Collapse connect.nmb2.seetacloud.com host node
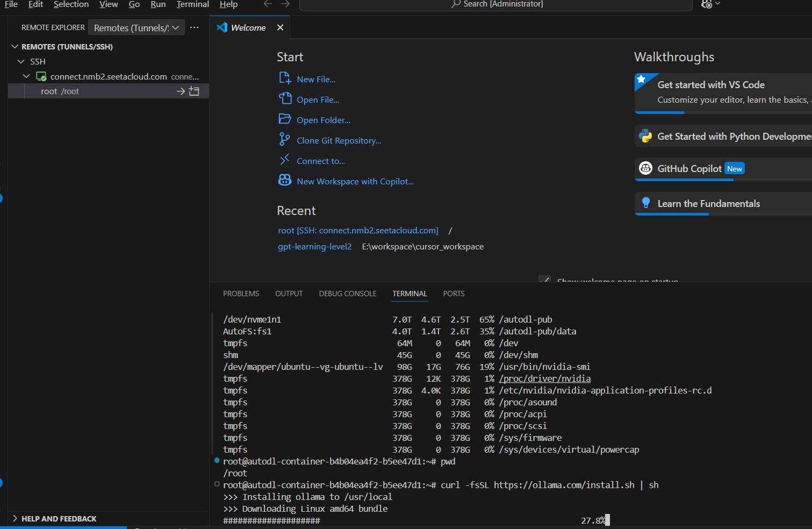 (x=26, y=76)
